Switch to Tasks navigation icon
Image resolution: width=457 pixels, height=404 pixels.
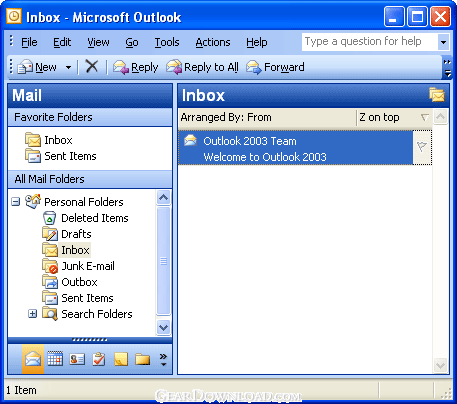99,359
